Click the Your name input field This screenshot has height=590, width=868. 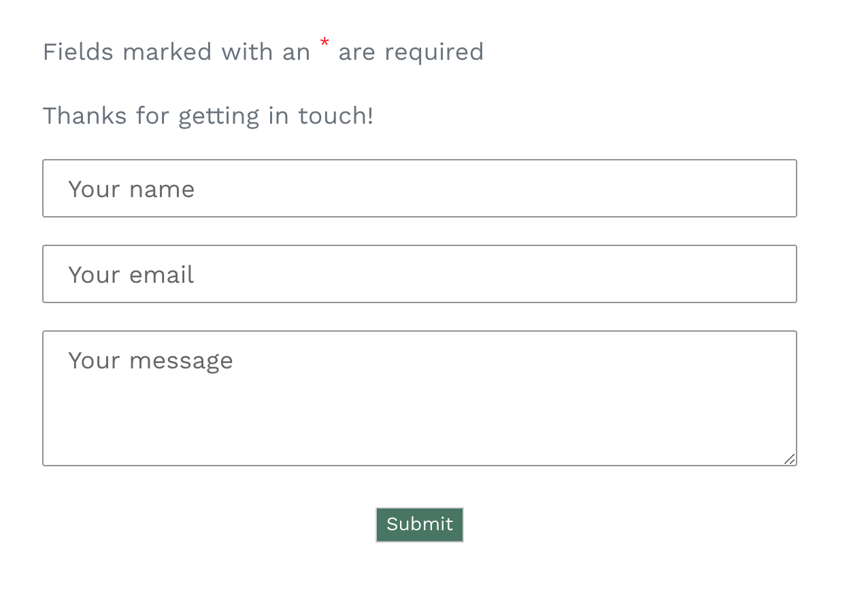click(x=419, y=188)
